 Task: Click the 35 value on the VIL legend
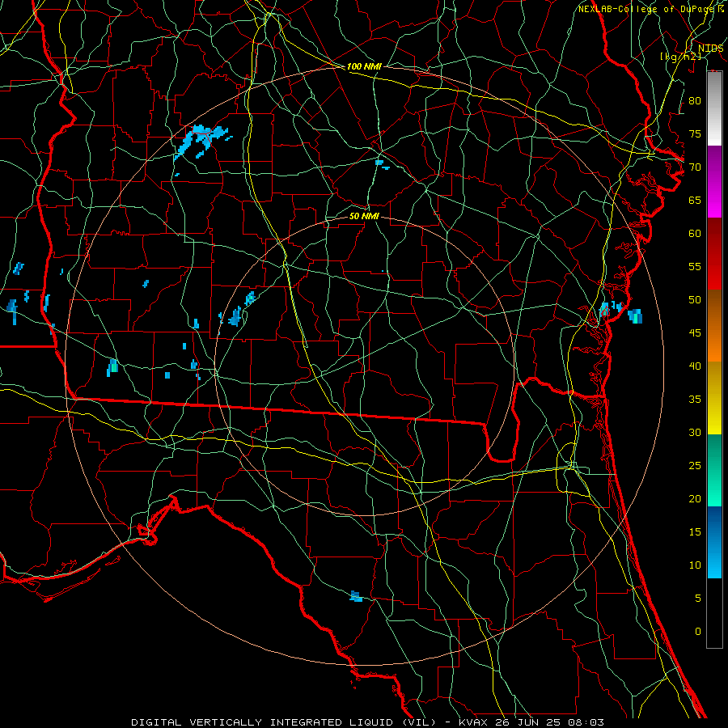[x=695, y=400]
